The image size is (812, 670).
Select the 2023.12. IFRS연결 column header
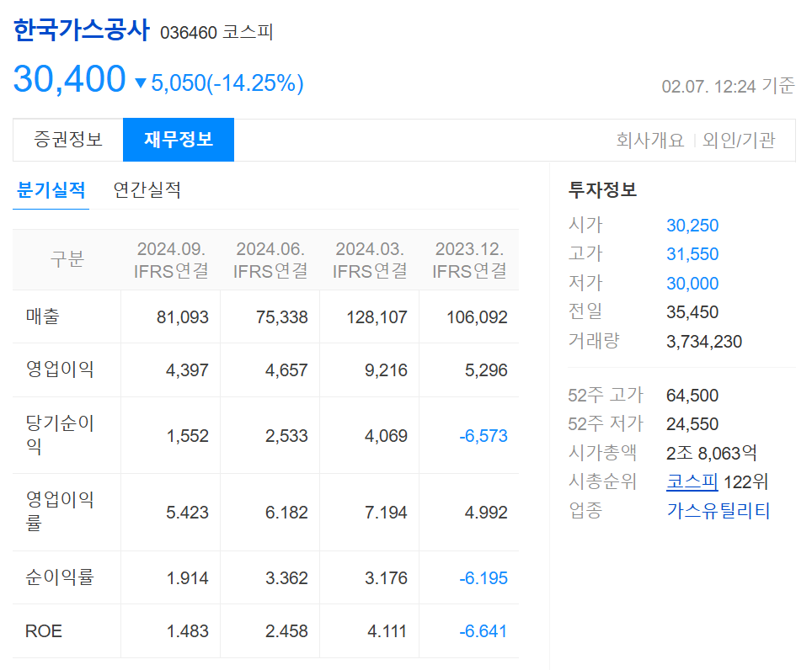469,260
